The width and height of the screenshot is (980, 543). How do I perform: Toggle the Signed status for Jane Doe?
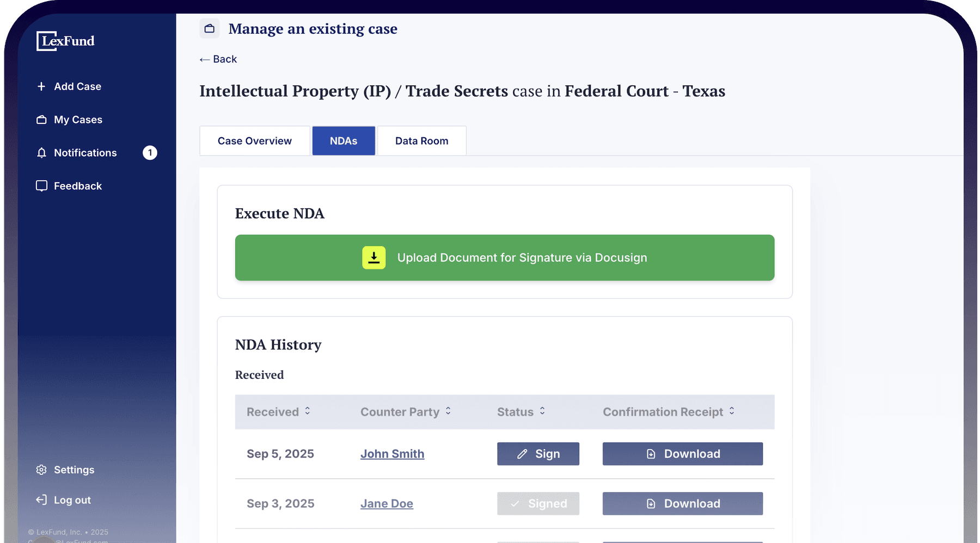point(538,503)
